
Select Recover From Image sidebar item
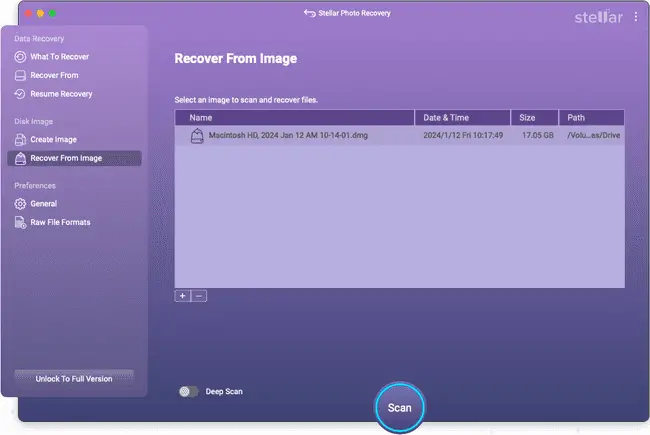pyautogui.click(x=74, y=158)
